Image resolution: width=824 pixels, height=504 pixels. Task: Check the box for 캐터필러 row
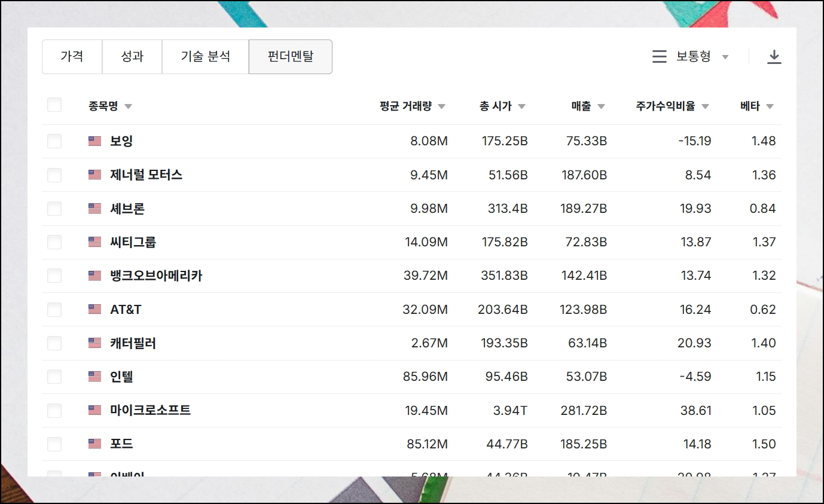54,343
